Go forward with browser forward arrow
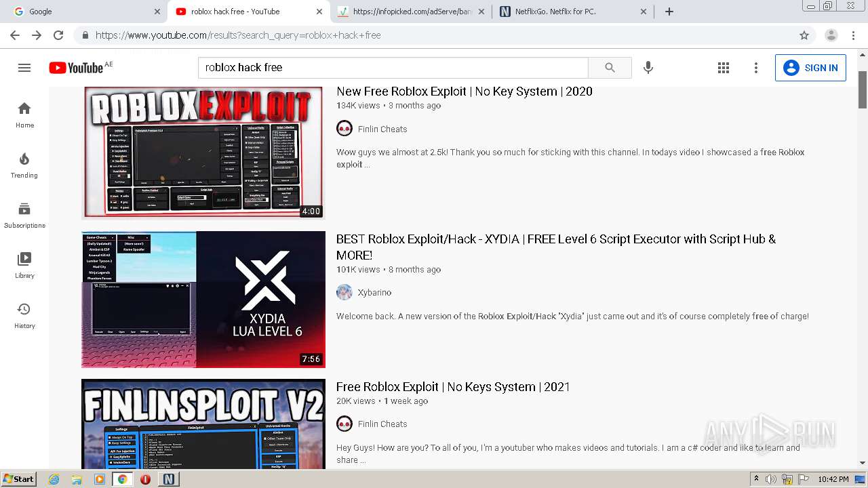 (37, 35)
